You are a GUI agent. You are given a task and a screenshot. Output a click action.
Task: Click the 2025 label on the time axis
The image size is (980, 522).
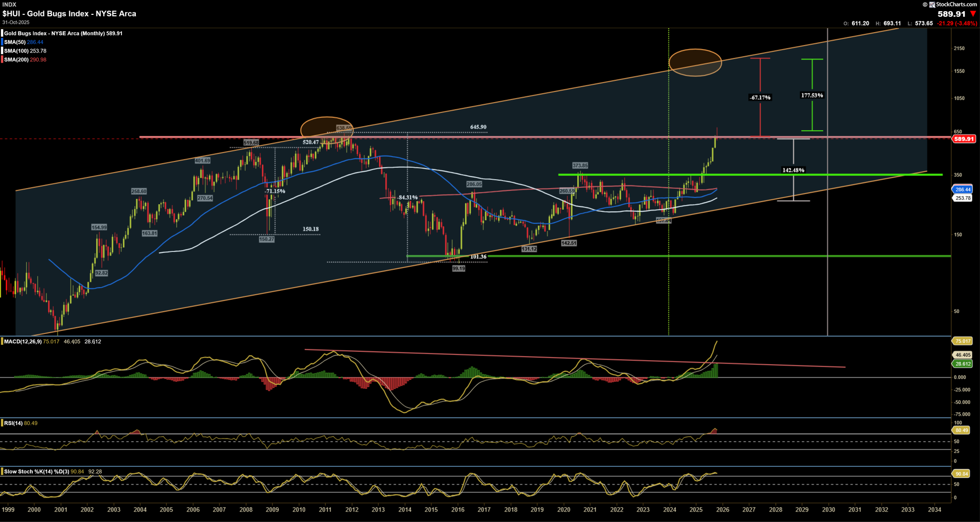[x=696, y=510]
